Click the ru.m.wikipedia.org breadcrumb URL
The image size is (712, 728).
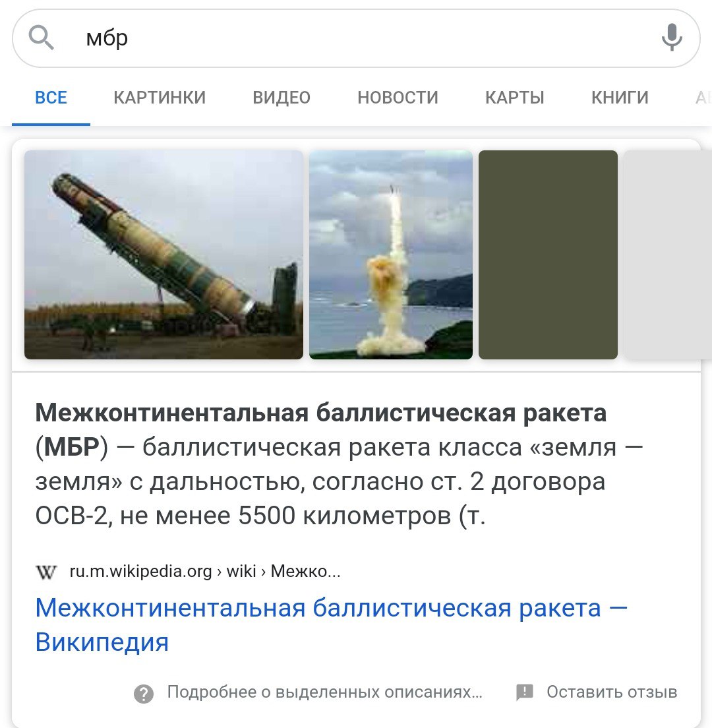tap(205, 571)
